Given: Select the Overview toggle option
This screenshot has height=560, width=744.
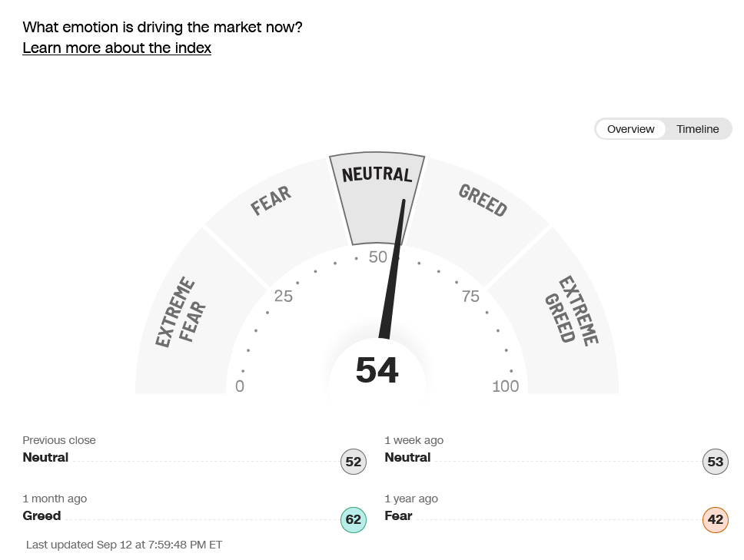Looking at the screenshot, I should pos(630,129).
